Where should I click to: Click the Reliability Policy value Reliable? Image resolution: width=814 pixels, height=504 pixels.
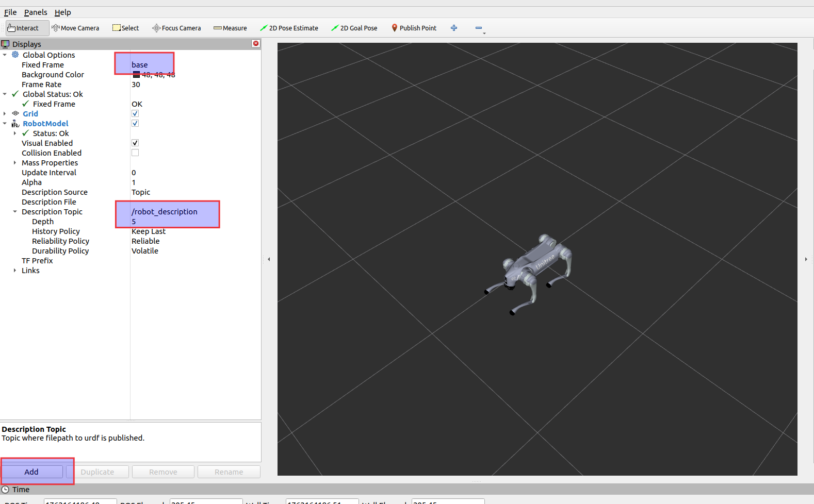145,241
